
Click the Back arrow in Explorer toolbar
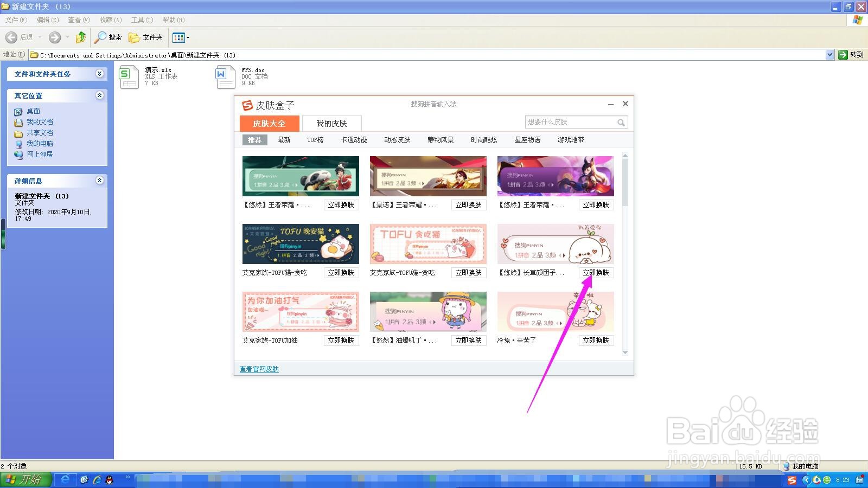(11, 37)
